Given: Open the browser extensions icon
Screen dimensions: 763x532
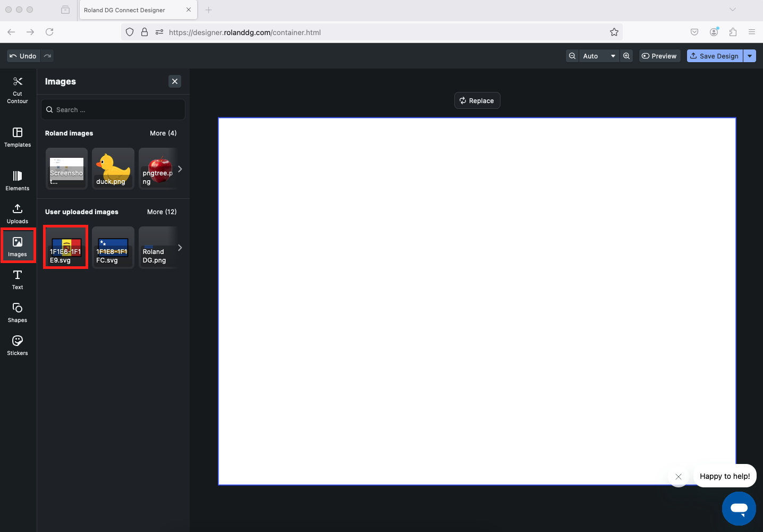Looking at the screenshot, I should pos(733,32).
